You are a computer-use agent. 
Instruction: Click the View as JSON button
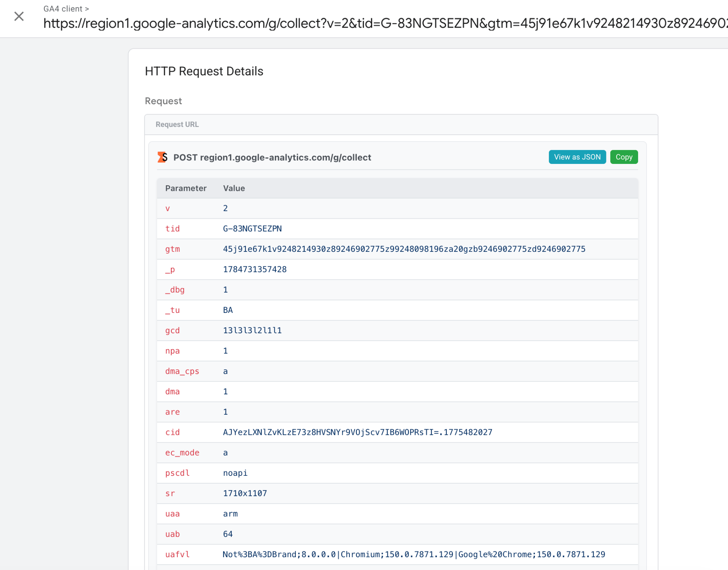pos(577,157)
